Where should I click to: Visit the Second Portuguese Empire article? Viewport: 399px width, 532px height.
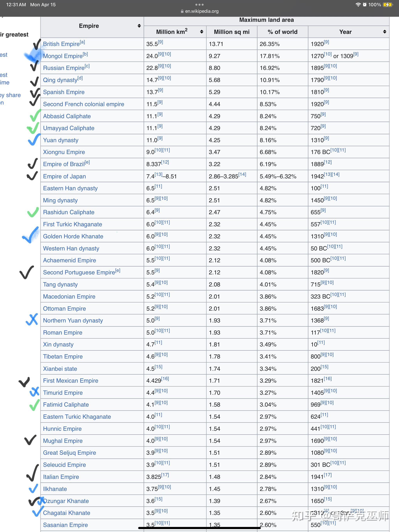tap(79, 272)
